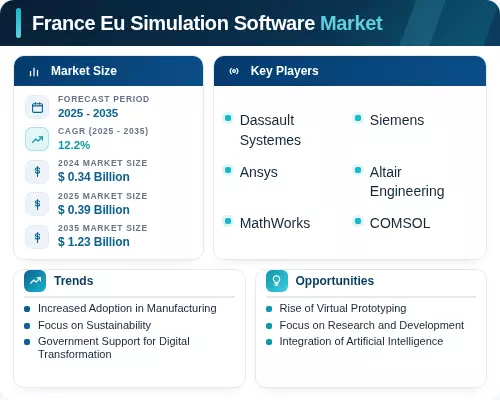Click the dollar icon for 2035 Market Size

(37, 237)
